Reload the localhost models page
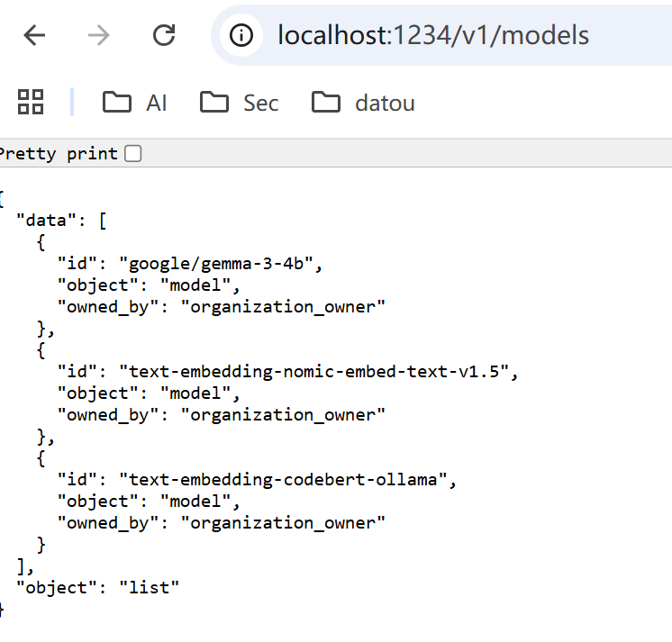Screen dimensions: 672x642 pyautogui.click(x=164, y=35)
